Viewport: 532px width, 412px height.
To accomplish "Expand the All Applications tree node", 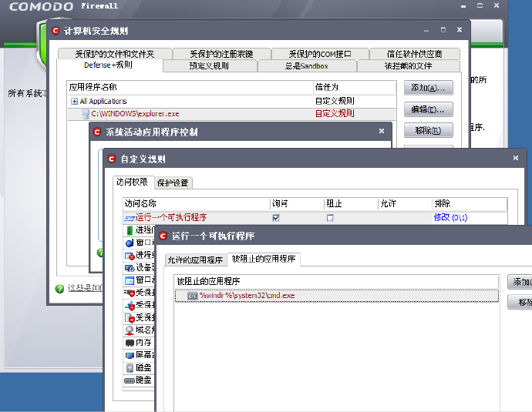I will tap(74, 102).
